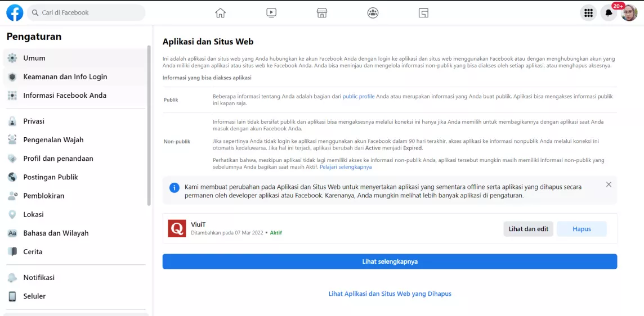Image resolution: width=644 pixels, height=316 pixels.
Task: Click the sidebar vertical scrollbar
Action: (x=149, y=125)
